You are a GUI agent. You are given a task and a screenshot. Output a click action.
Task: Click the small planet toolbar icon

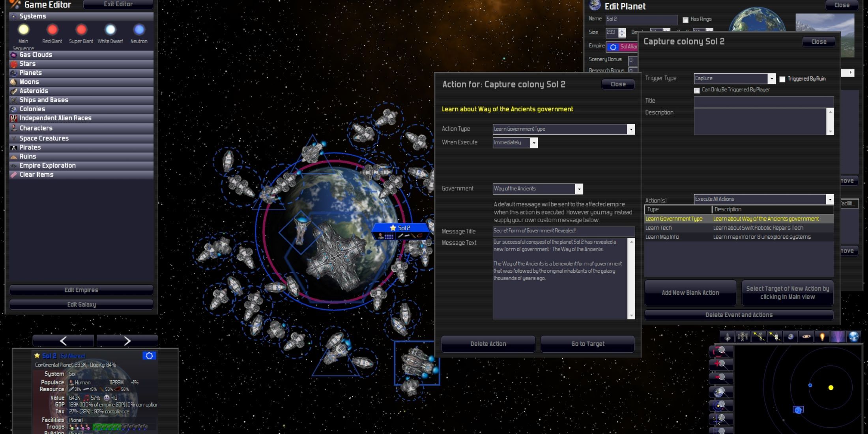(790, 337)
